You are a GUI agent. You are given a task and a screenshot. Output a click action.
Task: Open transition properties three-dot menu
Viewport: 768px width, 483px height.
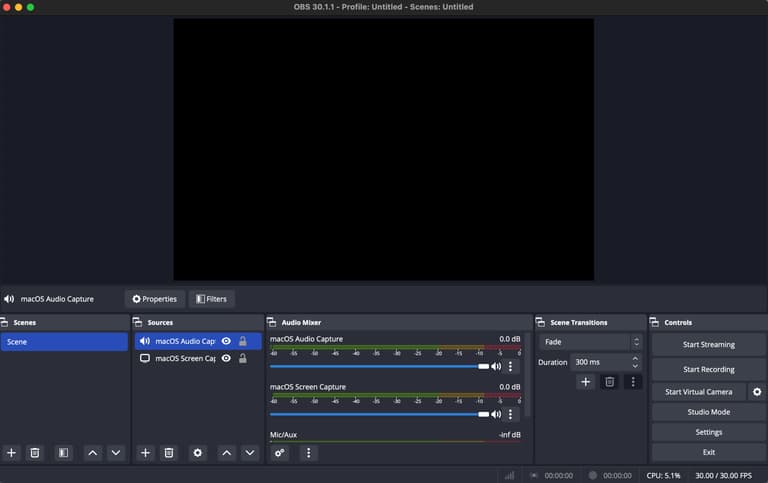[633, 382]
